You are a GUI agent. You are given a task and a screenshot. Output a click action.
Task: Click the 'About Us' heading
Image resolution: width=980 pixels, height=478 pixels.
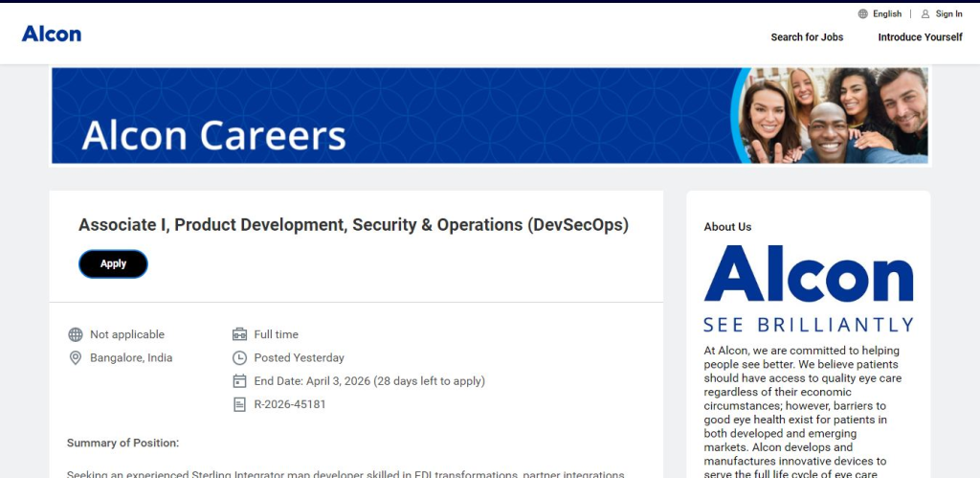click(x=727, y=227)
